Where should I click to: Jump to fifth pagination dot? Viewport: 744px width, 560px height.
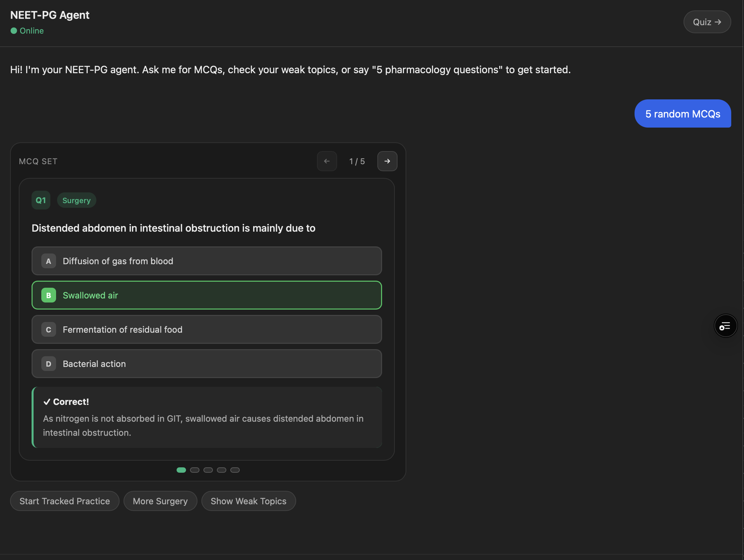tap(235, 470)
